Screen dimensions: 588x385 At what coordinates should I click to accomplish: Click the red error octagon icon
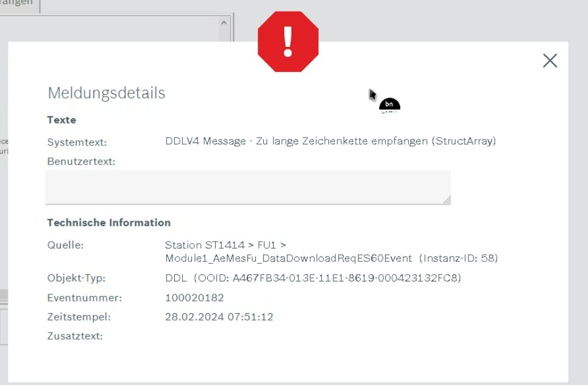click(288, 41)
